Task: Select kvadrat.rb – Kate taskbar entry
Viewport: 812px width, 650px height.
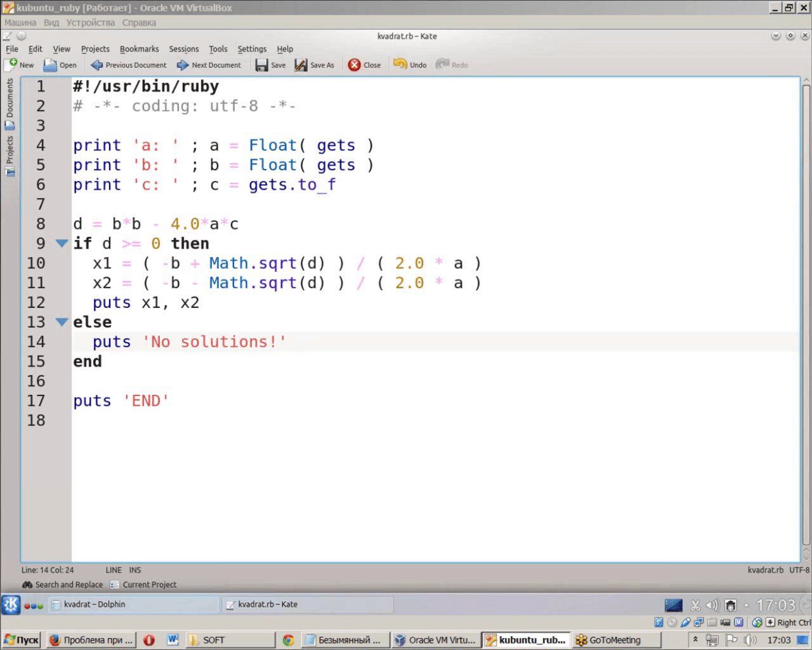Action: [308, 604]
